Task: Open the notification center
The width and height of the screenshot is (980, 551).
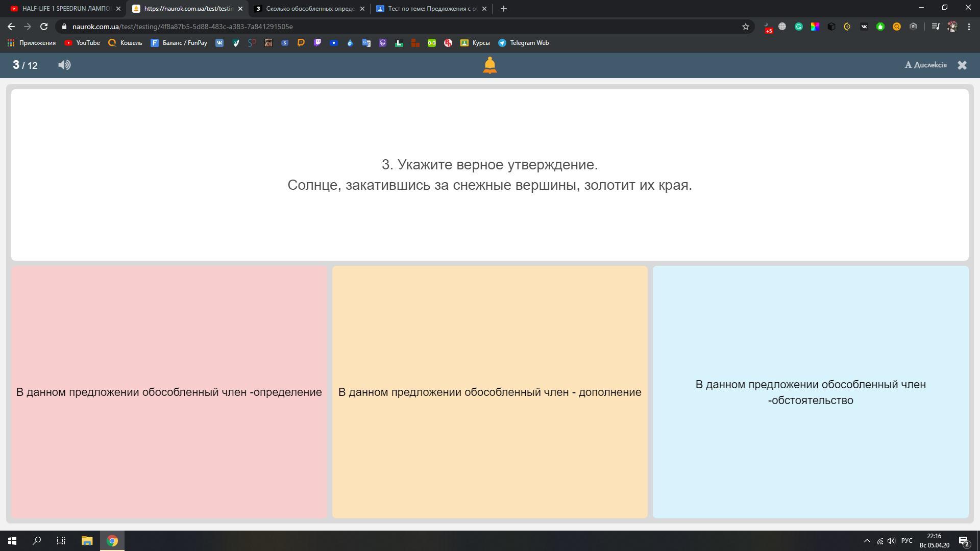Action: click(x=964, y=541)
